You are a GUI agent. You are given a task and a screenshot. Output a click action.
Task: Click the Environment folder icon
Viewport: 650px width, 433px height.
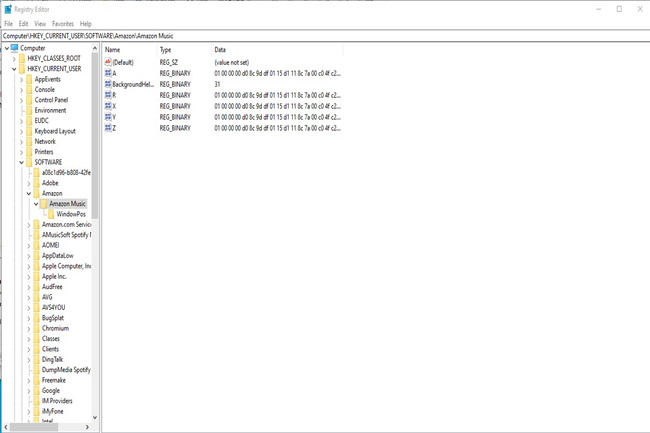[x=29, y=110]
